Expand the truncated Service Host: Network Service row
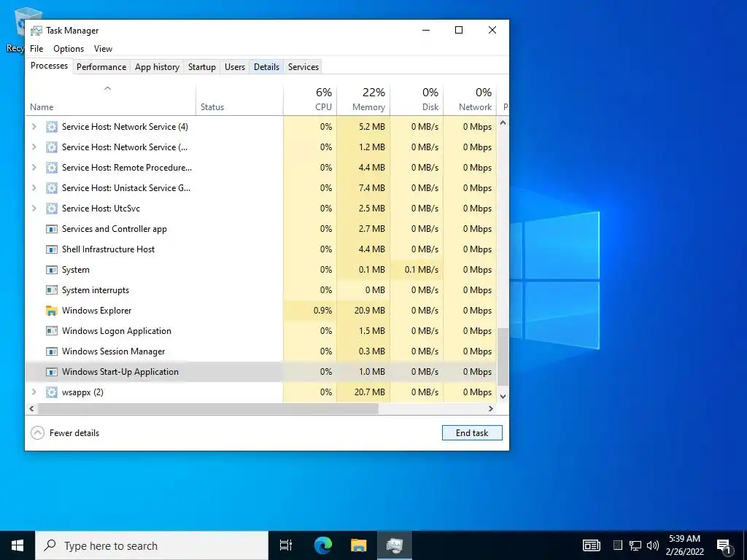The image size is (747, 560). 34,147
